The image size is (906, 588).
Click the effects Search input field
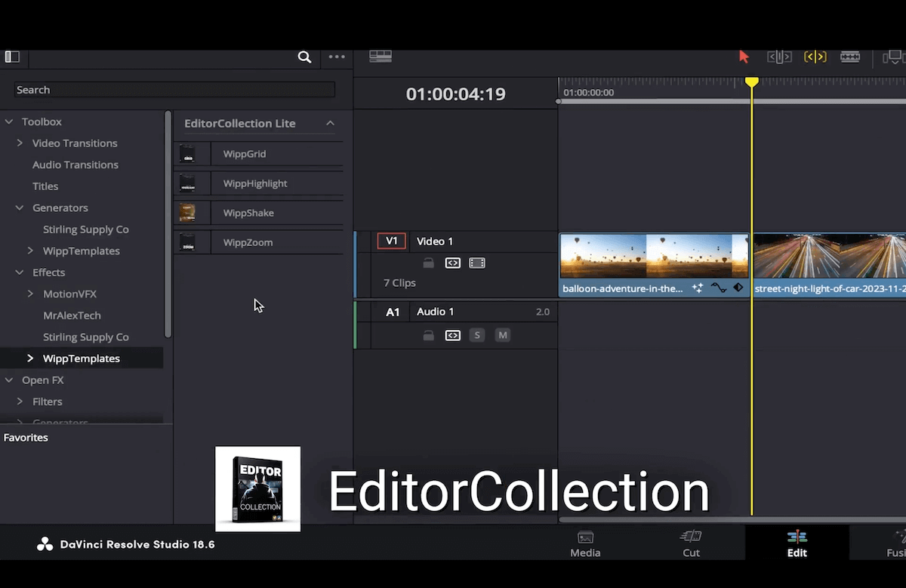(174, 90)
